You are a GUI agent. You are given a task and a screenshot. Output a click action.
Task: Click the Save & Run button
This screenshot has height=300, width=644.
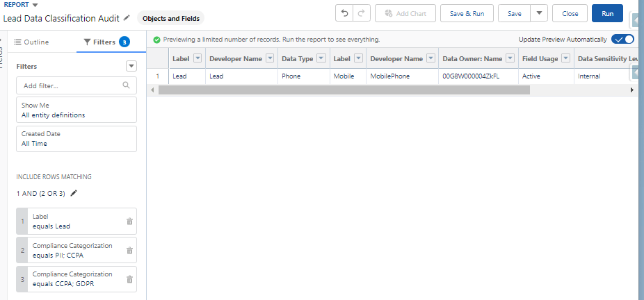[x=467, y=13]
